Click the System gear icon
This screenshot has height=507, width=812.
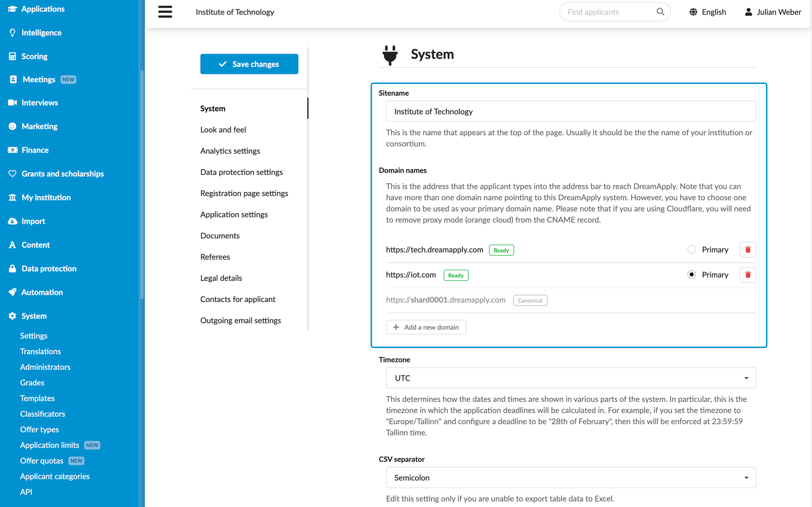pyautogui.click(x=12, y=316)
